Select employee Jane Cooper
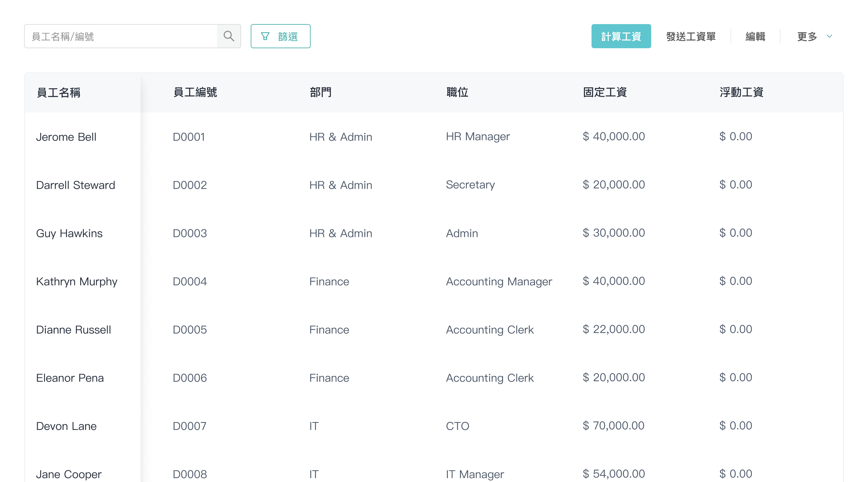 coord(69,474)
